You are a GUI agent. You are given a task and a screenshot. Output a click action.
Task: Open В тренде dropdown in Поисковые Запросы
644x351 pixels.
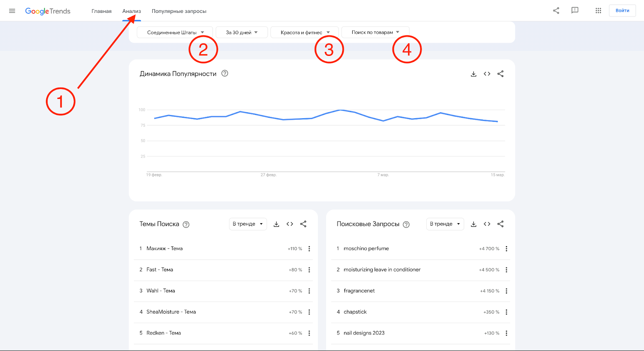point(445,224)
